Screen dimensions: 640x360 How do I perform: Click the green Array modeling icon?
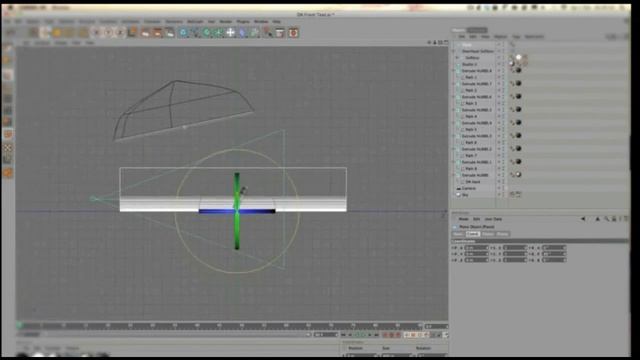[219, 32]
